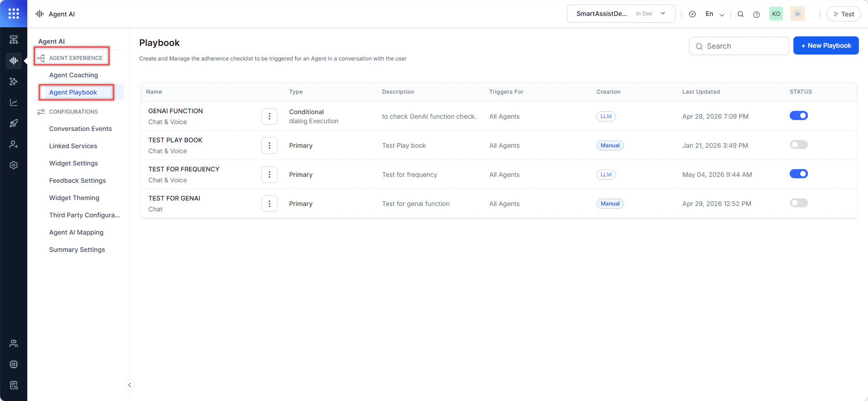Collapse the CONFIGURATIONS section
868x401 pixels.
68,111
